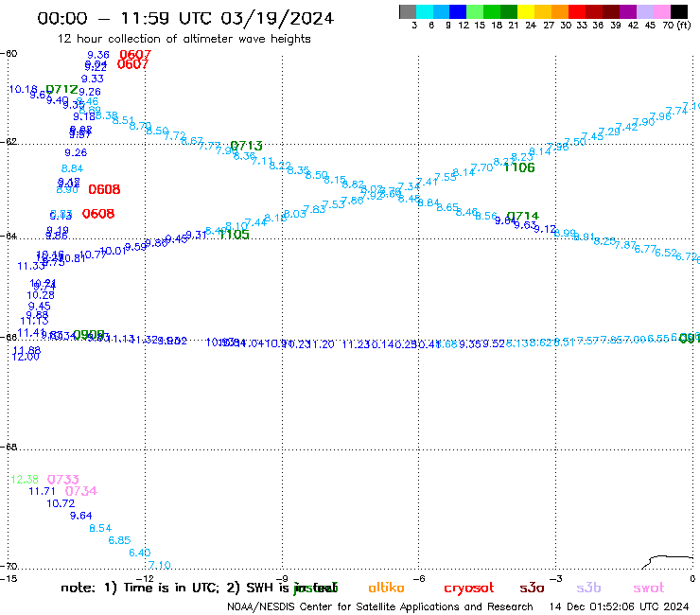The image size is (700, 615).
Task: Click the longitude axis label -3
Action: pyautogui.click(x=555, y=579)
